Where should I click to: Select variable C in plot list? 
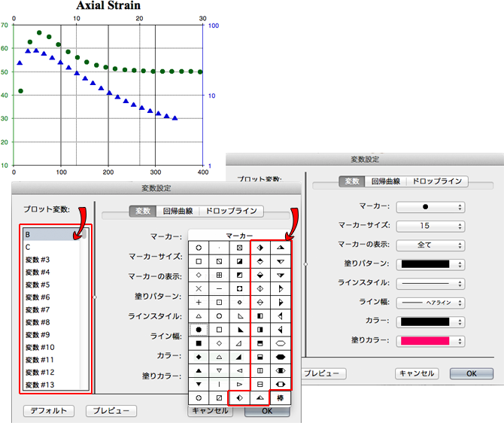click(51, 247)
